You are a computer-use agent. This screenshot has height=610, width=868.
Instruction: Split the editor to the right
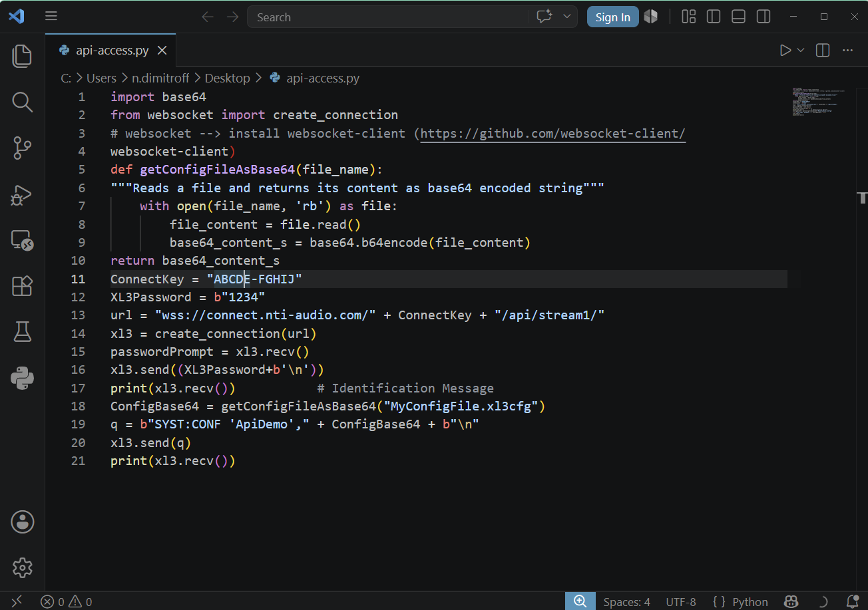[x=823, y=50]
